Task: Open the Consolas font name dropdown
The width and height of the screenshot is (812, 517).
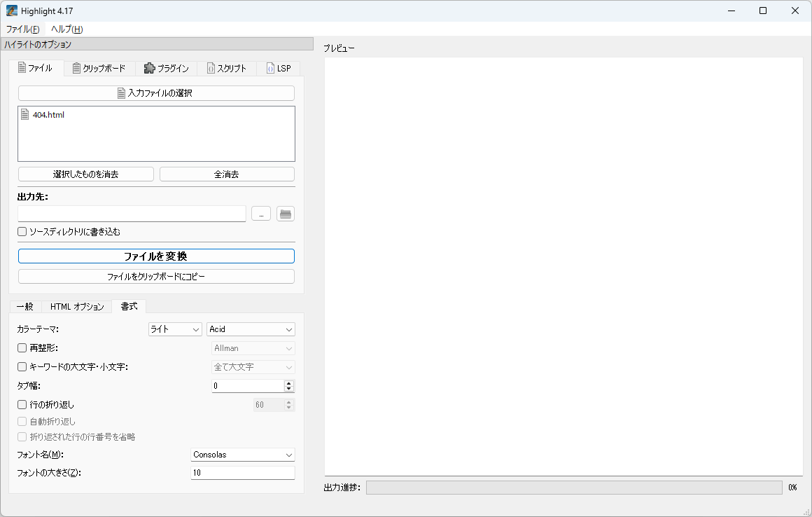Action: point(243,455)
